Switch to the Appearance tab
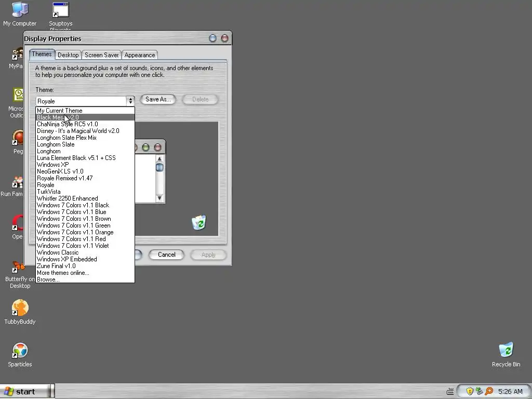This screenshot has height=399, width=532. [139, 55]
